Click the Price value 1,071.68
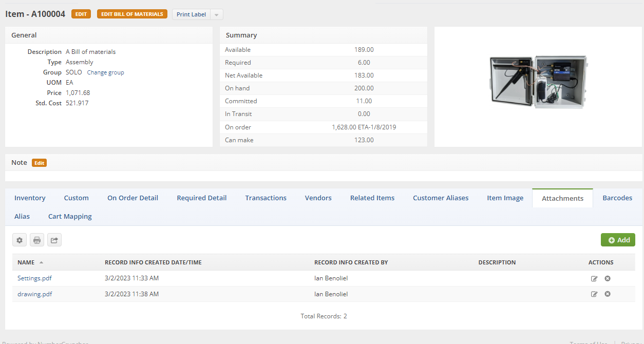 [x=78, y=93]
